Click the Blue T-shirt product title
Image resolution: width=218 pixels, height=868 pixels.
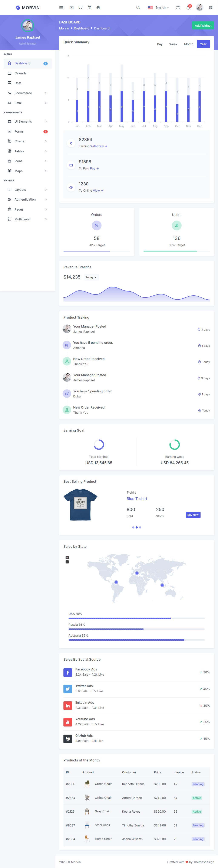pos(137,499)
